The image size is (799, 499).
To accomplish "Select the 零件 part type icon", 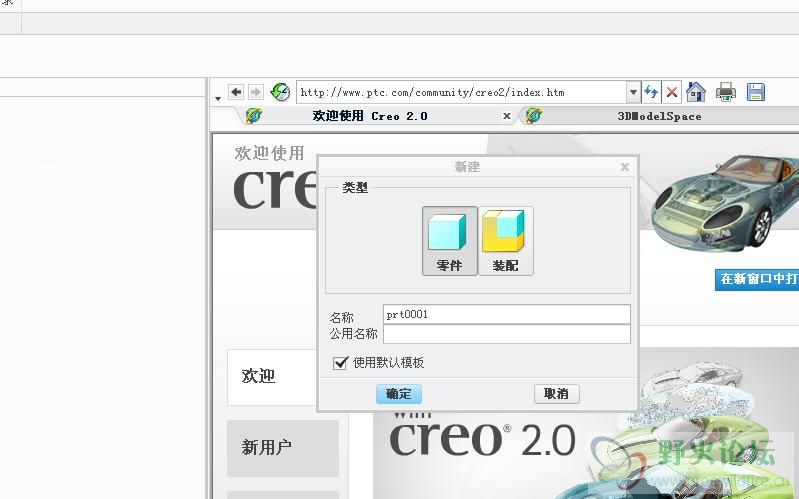I will tap(449, 241).
